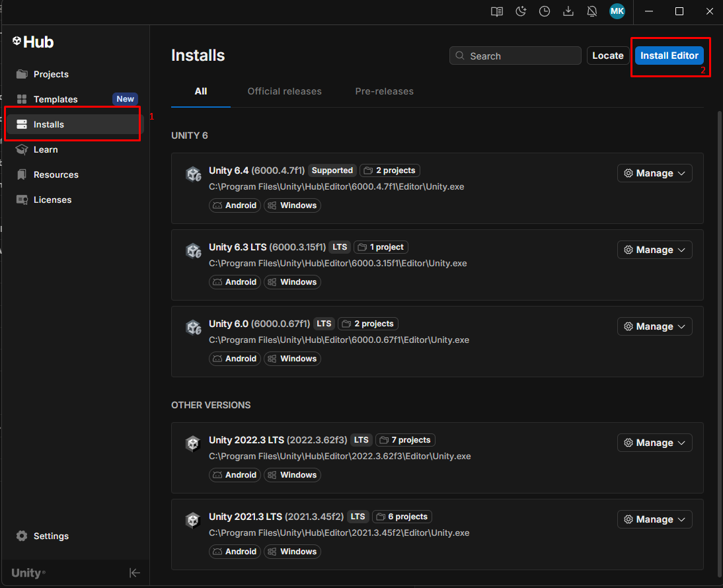
Task: Open the downloads arrow icon
Action: [x=568, y=11]
